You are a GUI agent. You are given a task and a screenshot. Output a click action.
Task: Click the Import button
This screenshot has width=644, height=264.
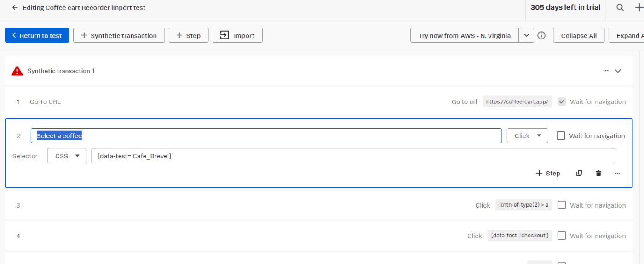237,35
